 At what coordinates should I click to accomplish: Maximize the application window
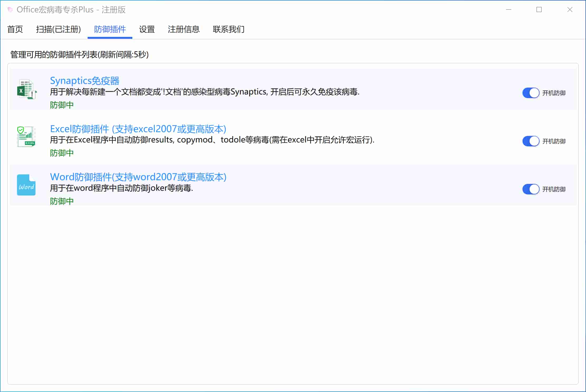539,10
